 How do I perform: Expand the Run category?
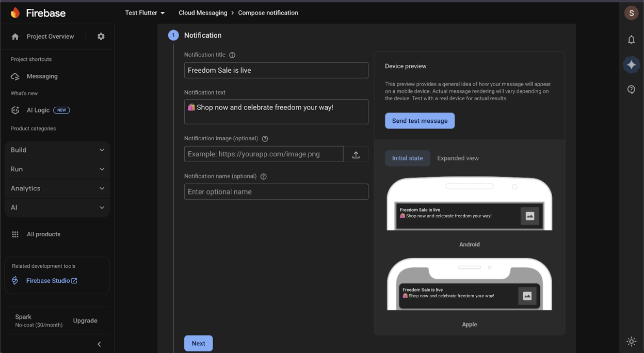pos(57,169)
